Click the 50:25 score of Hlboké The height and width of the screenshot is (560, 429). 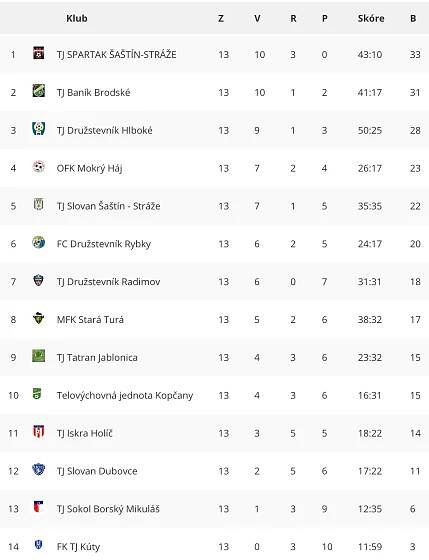point(370,130)
